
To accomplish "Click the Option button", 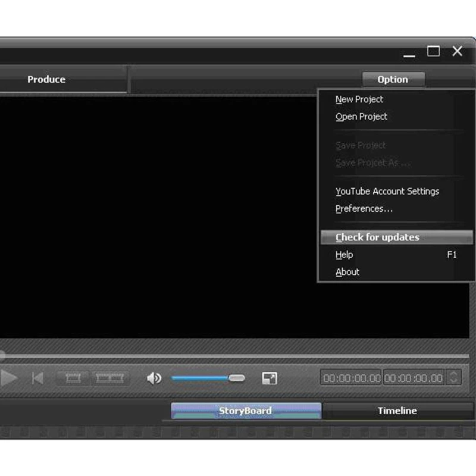I will coord(393,79).
